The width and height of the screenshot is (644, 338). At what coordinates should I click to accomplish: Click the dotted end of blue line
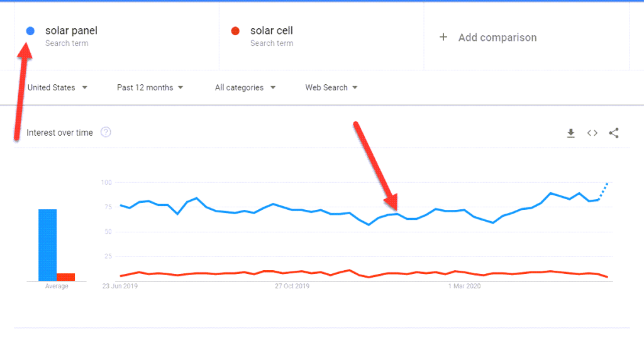click(603, 191)
